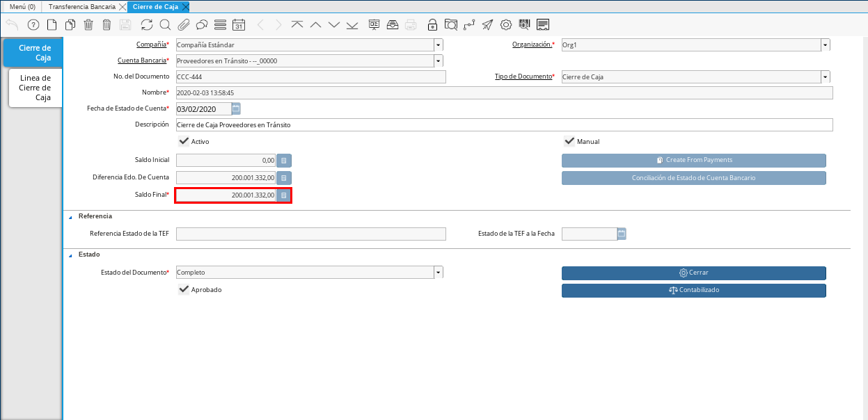Switch to the Menú (0) tab
The height and width of the screenshot is (420, 868).
(22, 6)
